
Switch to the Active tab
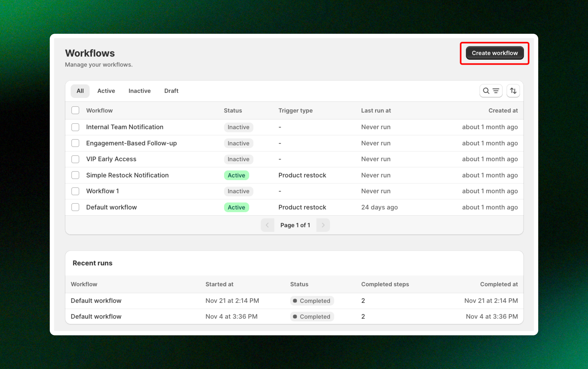[x=106, y=91]
